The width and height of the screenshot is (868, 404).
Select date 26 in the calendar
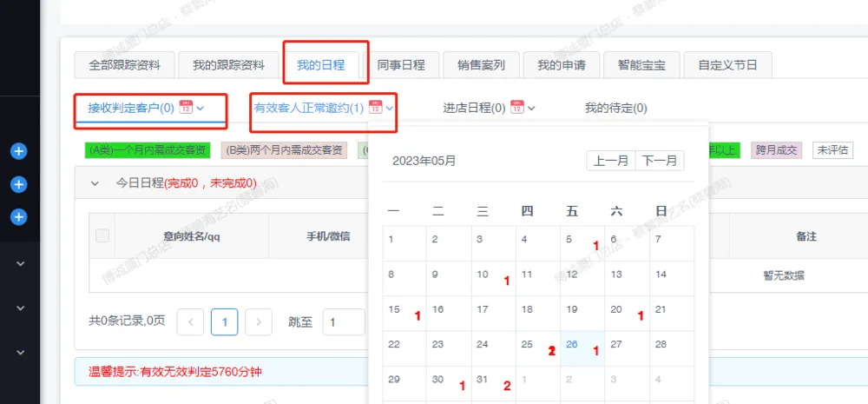click(x=572, y=344)
